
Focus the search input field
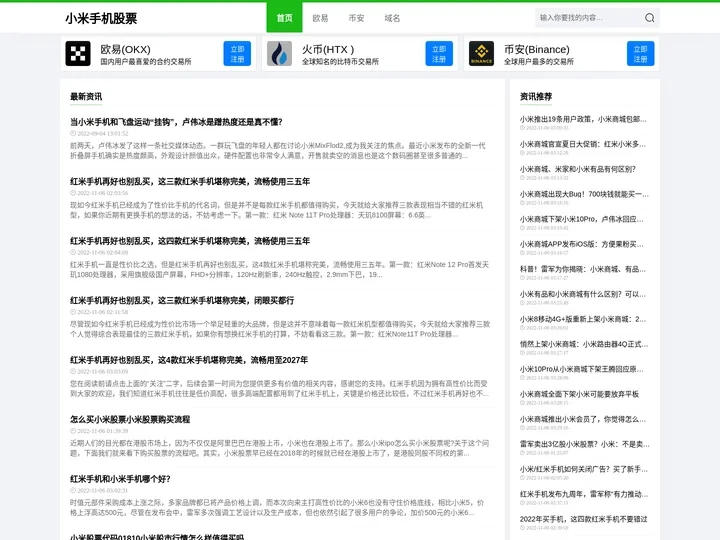(x=589, y=18)
